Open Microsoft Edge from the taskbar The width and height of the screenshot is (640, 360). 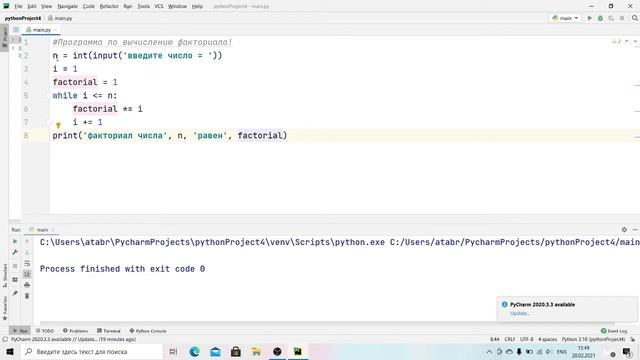(x=194, y=351)
